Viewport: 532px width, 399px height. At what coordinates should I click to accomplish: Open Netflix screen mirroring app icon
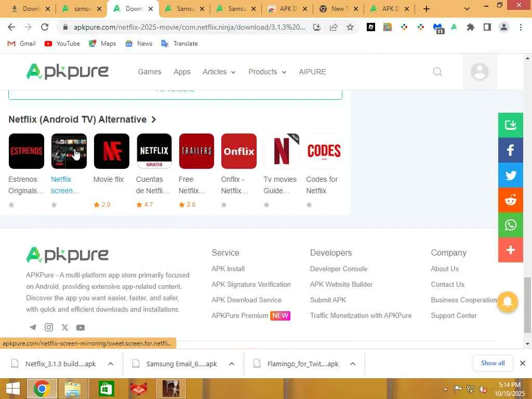(69, 151)
